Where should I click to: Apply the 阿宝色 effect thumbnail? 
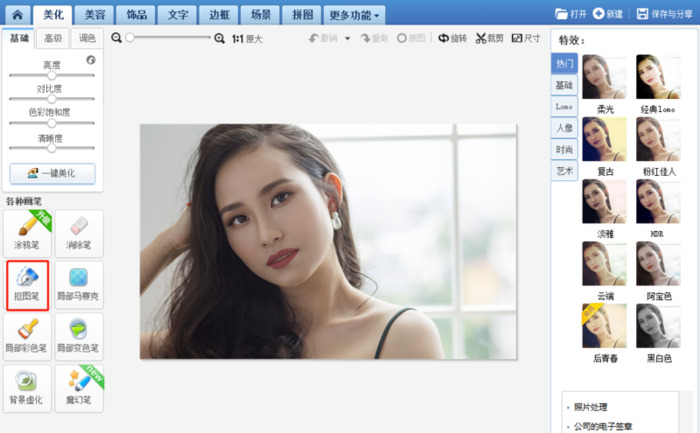(658, 263)
